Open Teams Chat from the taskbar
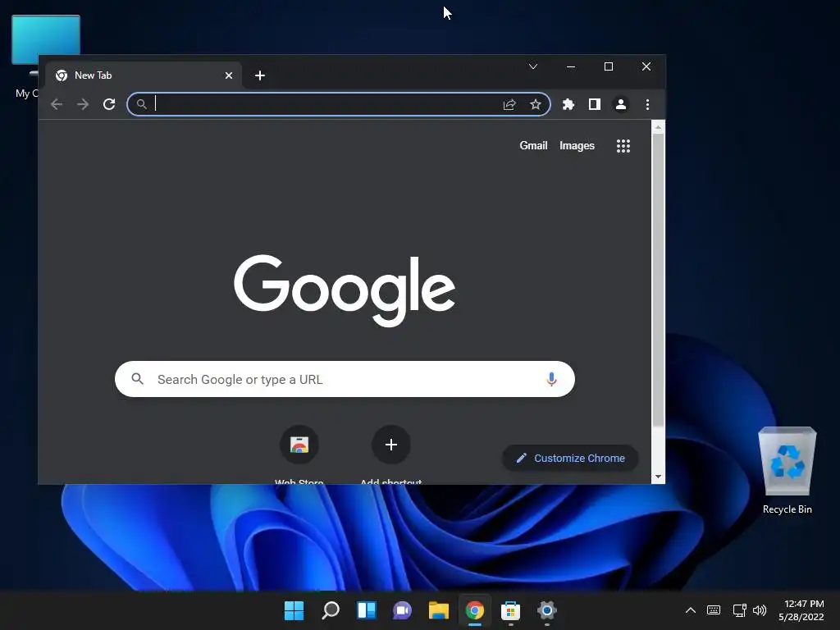The width and height of the screenshot is (840, 630). (x=402, y=610)
